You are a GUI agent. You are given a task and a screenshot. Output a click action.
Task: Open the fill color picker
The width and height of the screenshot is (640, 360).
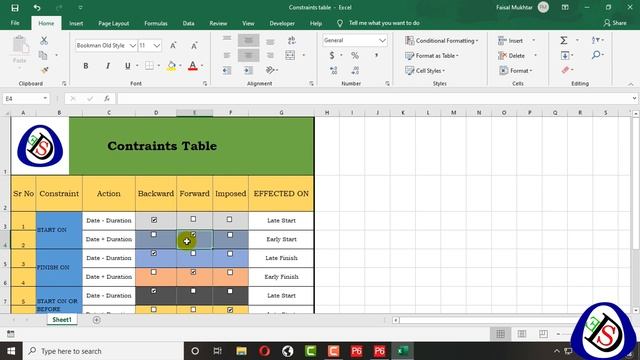pos(171,66)
